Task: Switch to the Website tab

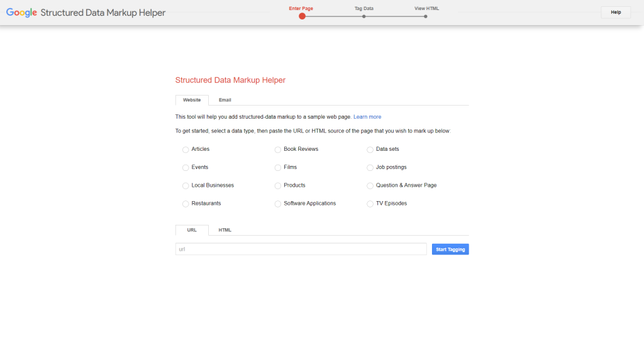Action: click(192, 100)
